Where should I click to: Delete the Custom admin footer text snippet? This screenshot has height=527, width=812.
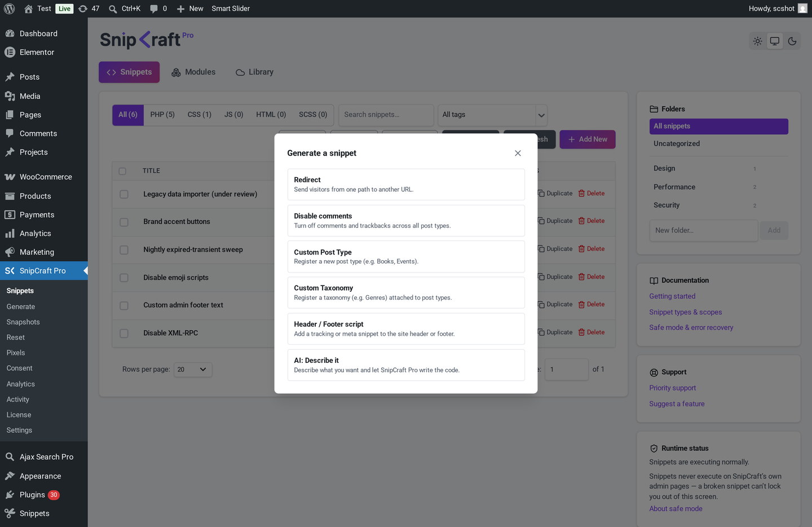click(592, 305)
